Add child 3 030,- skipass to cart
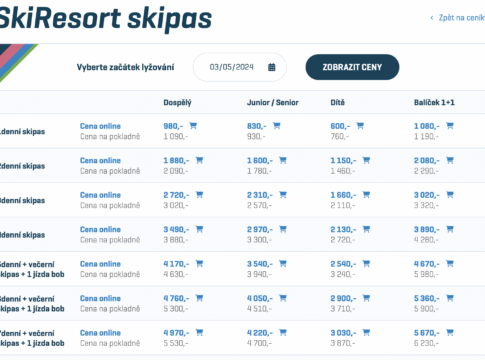 pyautogui.click(x=366, y=332)
